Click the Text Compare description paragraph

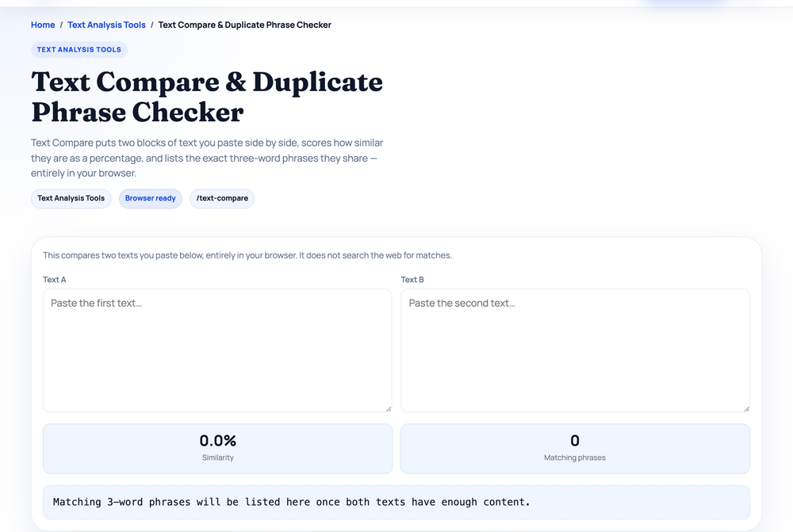[207, 158]
